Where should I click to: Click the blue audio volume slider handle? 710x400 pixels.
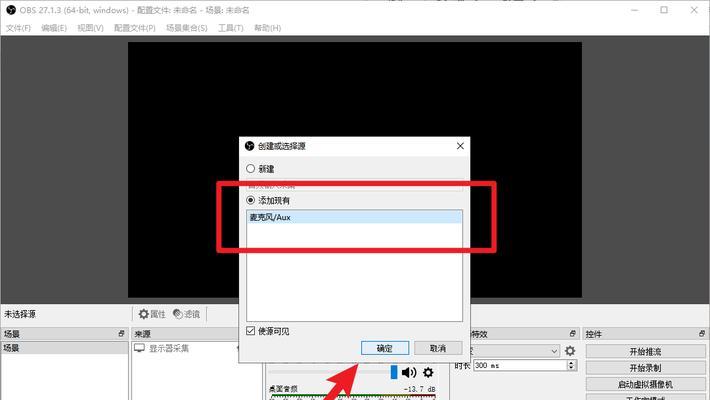[394, 372]
